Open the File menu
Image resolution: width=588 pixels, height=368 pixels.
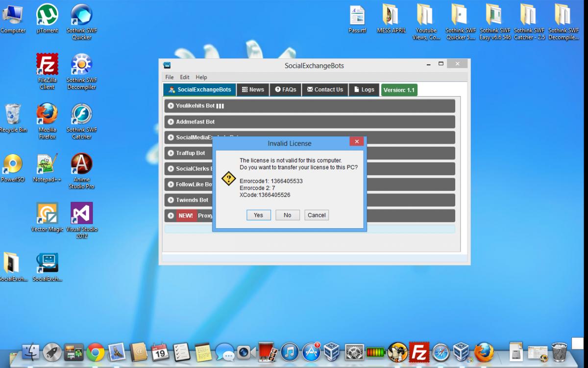(x=170, y=77)
